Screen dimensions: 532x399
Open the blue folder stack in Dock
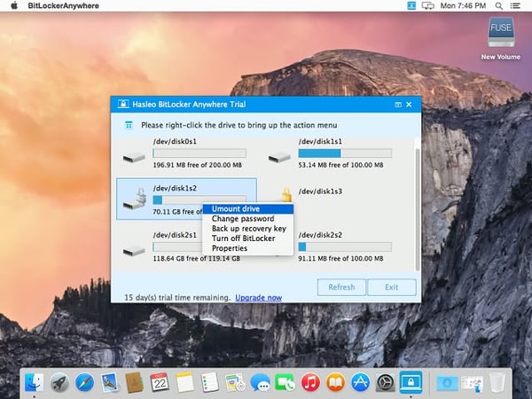click(447, 383)
